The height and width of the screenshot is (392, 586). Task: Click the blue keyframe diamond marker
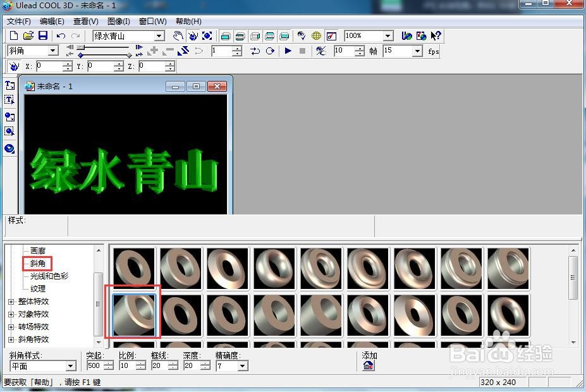(x=80, y=55)
